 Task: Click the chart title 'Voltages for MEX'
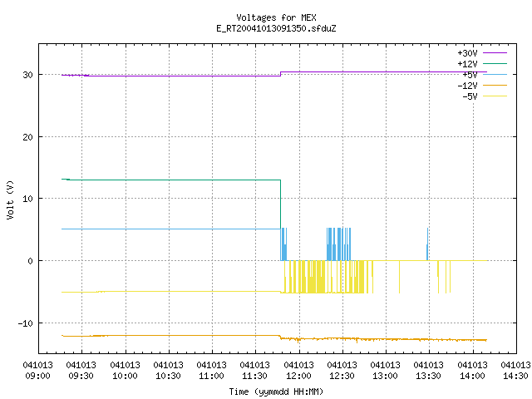click(x=276, y=17)
